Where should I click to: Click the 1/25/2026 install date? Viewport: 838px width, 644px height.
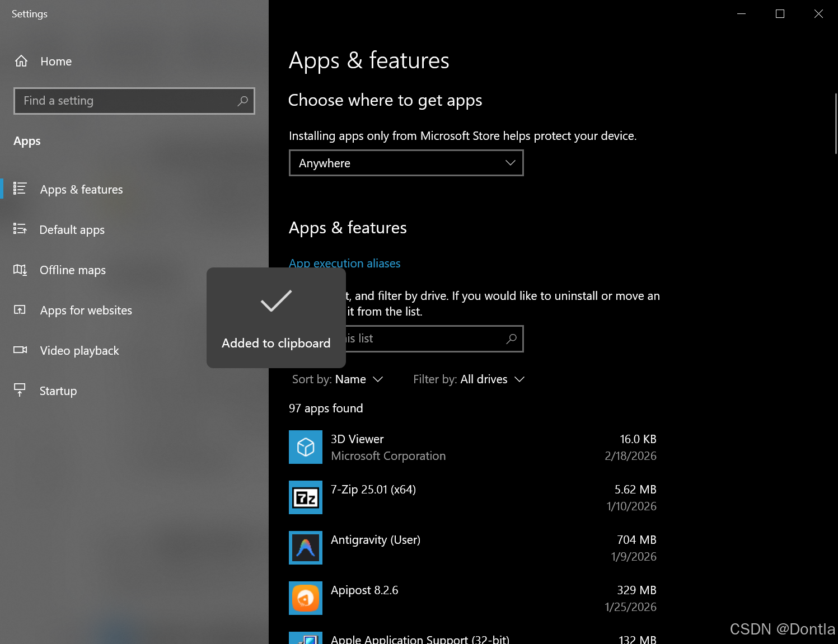(630, 607)
